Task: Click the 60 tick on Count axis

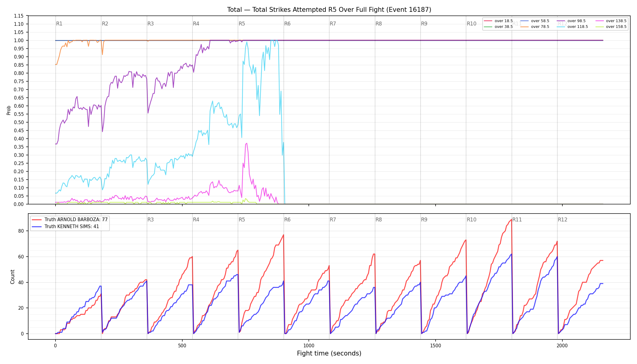Action: (21, 257)
